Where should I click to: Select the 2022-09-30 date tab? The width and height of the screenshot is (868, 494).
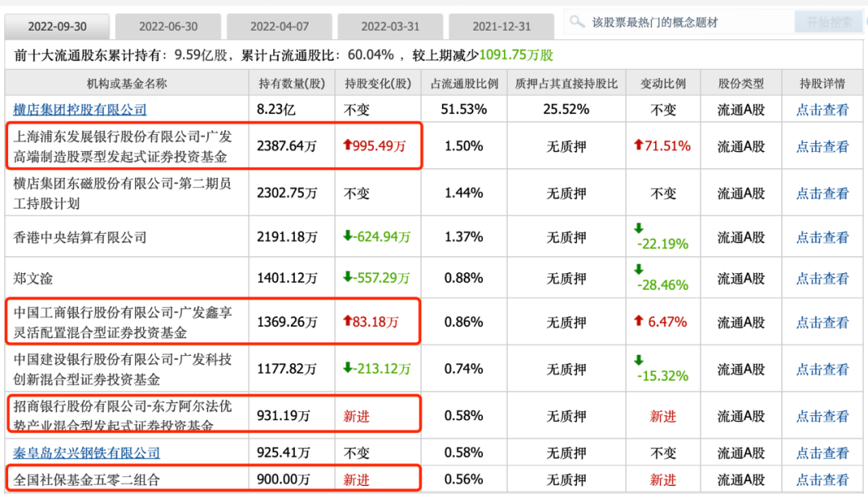click(x=57, y=27)
